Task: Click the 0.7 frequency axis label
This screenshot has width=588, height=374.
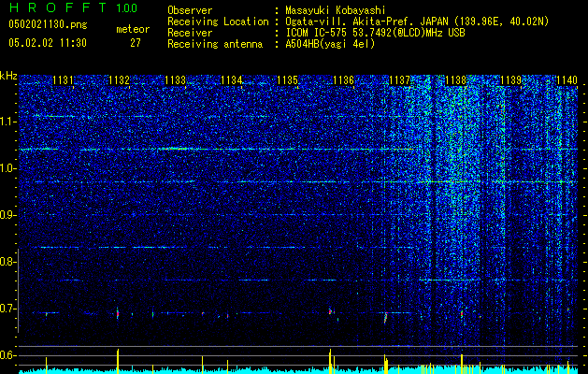Action: [8, 309]
